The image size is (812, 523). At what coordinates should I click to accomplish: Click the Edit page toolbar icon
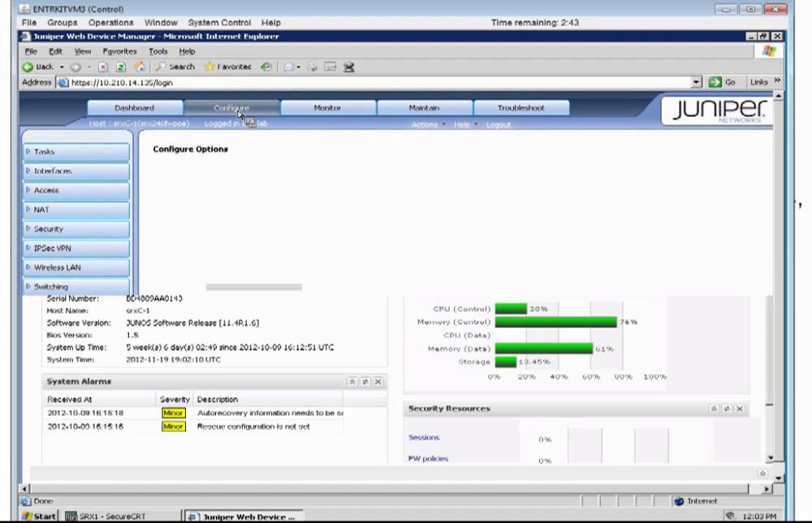coord(330,67)
